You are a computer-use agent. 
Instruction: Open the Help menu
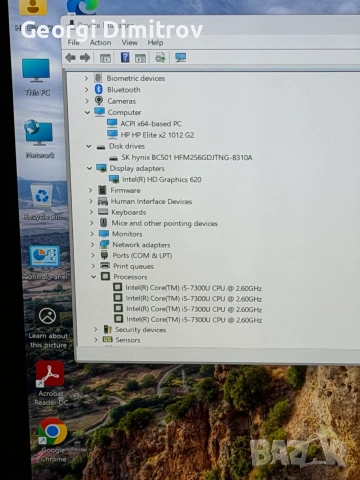(x=155, y=42)
